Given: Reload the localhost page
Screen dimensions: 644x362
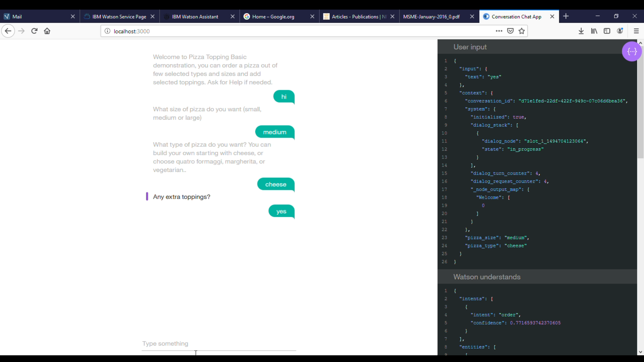Looking at the screenshot, I should (34, 31).
